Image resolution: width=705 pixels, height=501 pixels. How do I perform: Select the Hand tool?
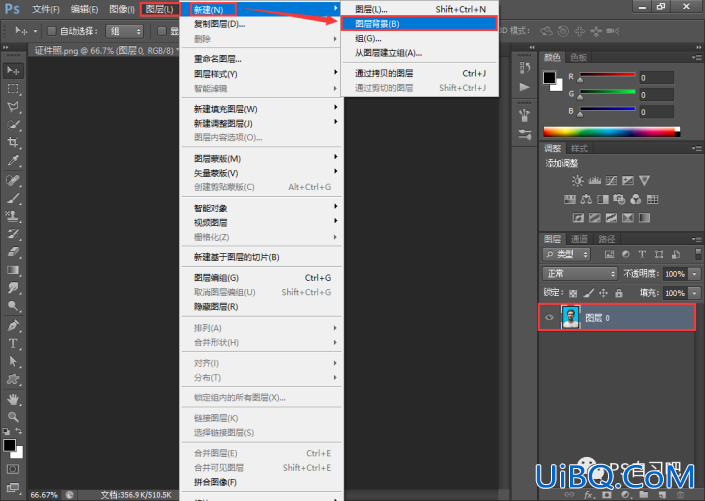13,399
